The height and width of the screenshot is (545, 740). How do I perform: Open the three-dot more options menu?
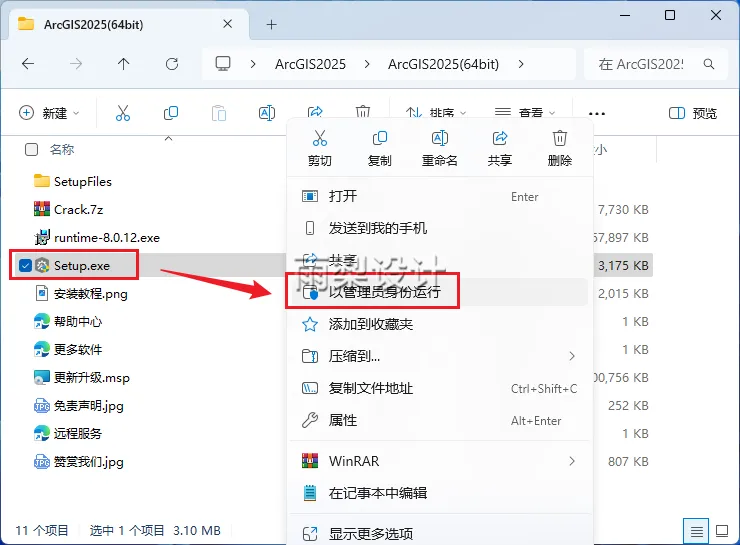[597, 114]
